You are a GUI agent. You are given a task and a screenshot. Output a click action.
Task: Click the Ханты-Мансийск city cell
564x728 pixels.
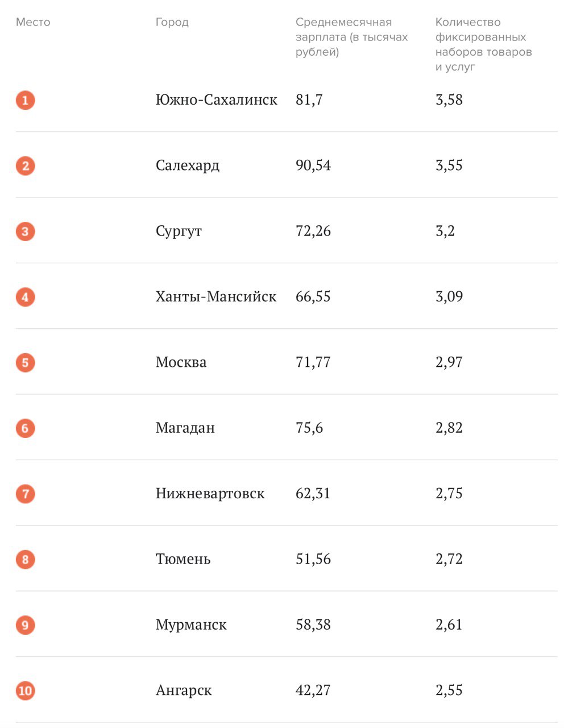click(x=216, y=296)
